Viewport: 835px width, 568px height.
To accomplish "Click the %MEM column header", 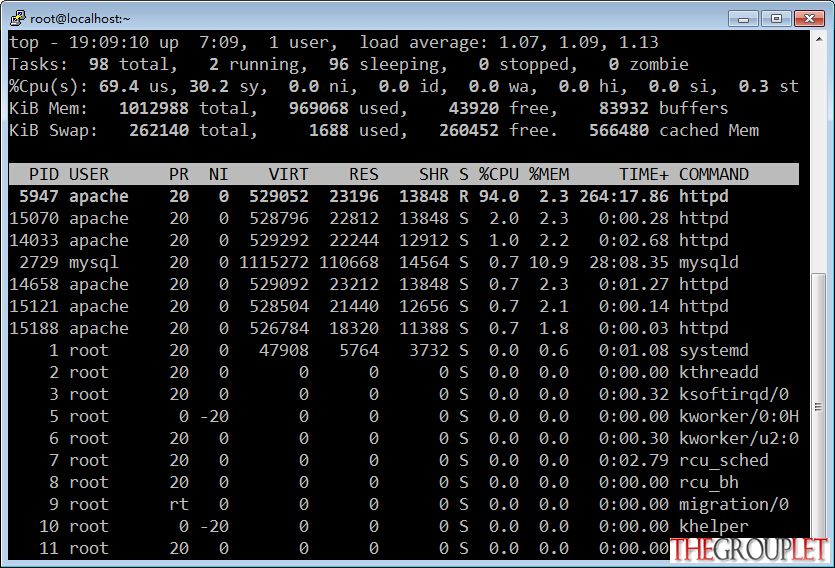I will point(549,174).
